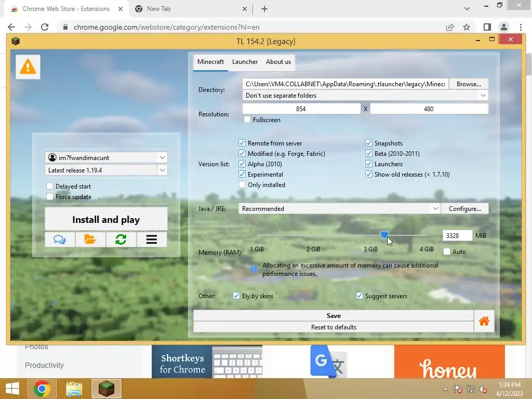Enable the Fullscreen checkbox
The height and width of the screenshot is (399, 532).
point(247,120)
